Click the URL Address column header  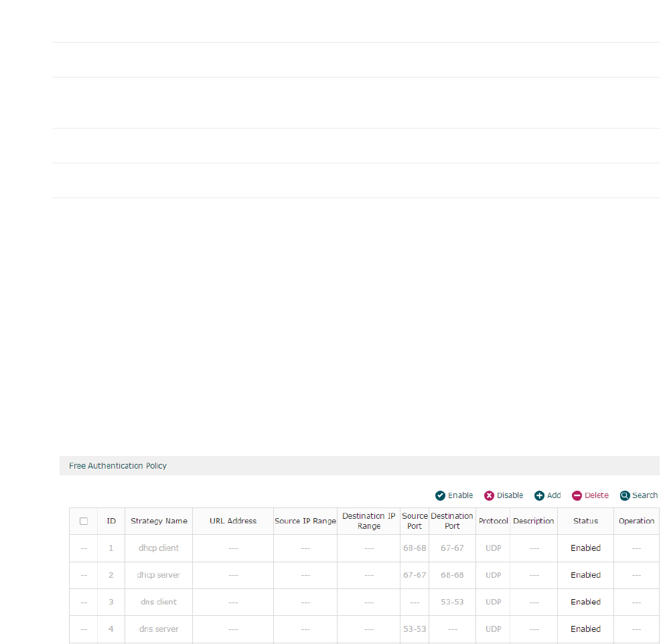click(x=233, y=521)
